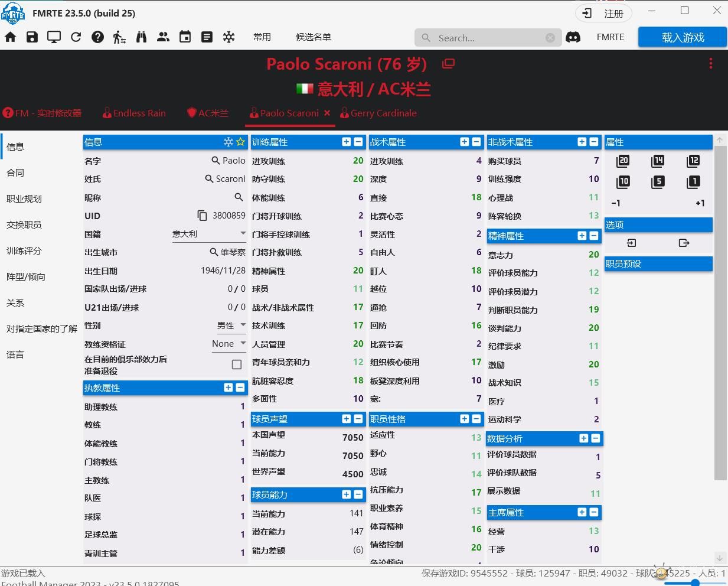Open the 国籍 dropdown showing 意大利
The image size is (728, 586).
(x=209, y=234)
